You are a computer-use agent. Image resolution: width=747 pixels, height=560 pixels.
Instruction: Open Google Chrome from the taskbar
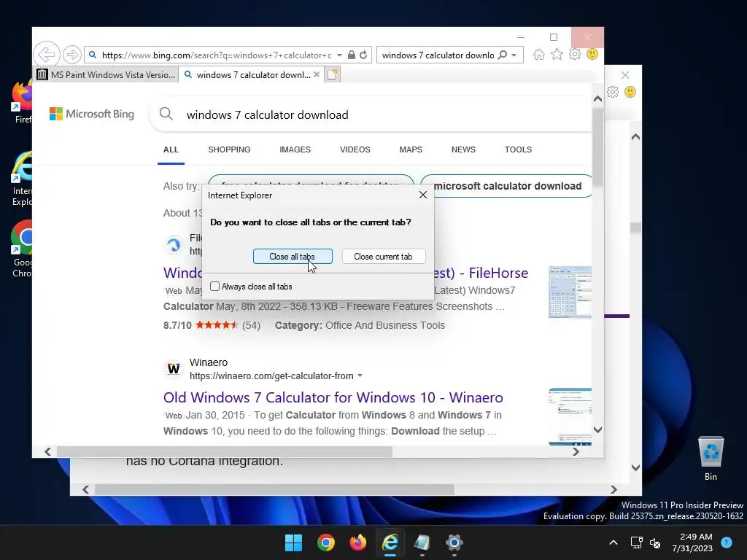pyautogui.click(x=326, y=542)
